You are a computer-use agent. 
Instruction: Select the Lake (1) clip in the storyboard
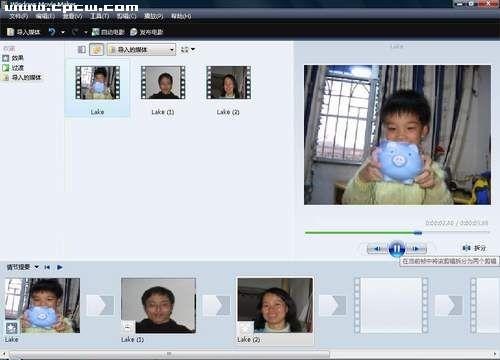click(158, 306)
